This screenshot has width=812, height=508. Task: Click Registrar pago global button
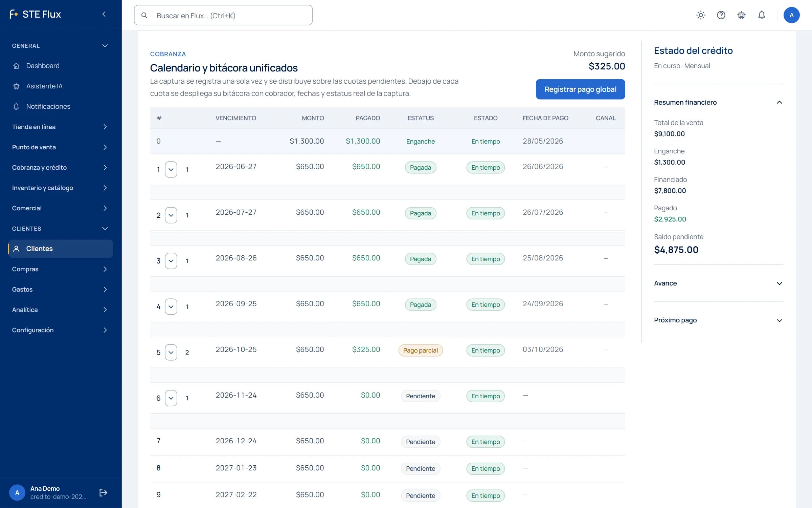click(580, 89)
